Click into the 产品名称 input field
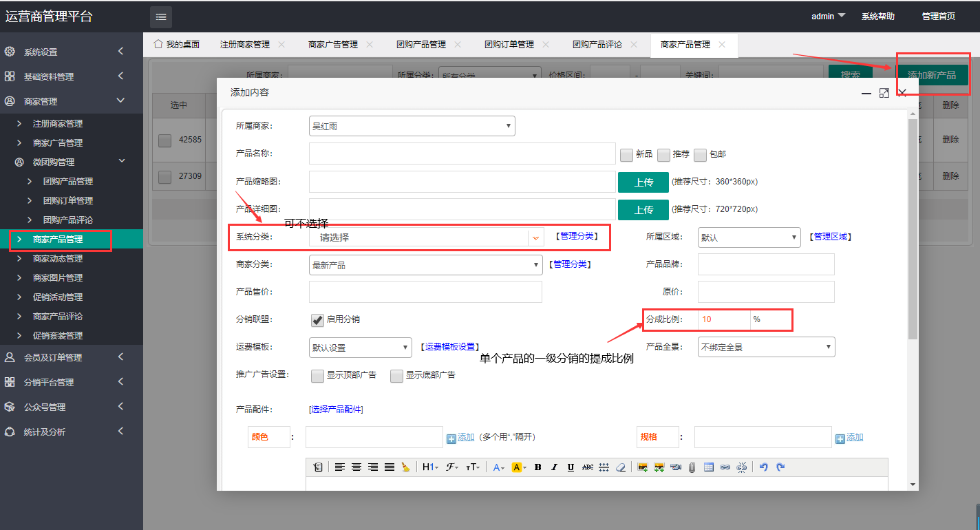This screenshot has height=530, width=980. pyautogui.click(x=462, y=154)
